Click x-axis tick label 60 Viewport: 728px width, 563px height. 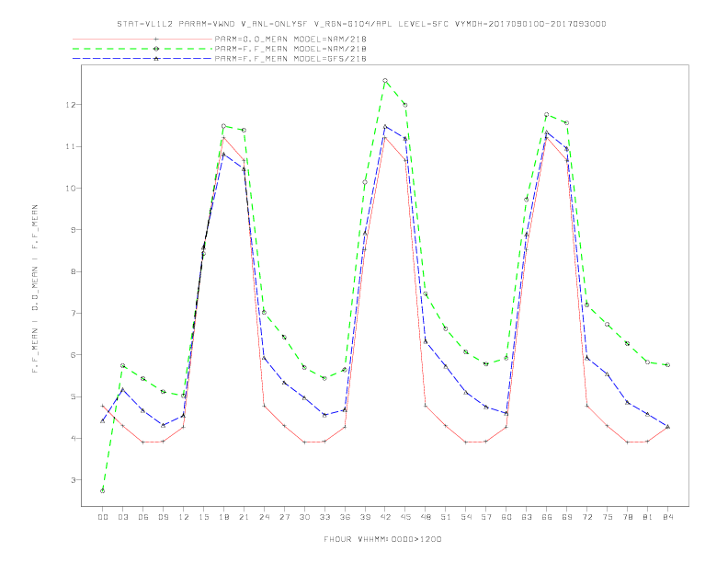[x=506, y=517]
